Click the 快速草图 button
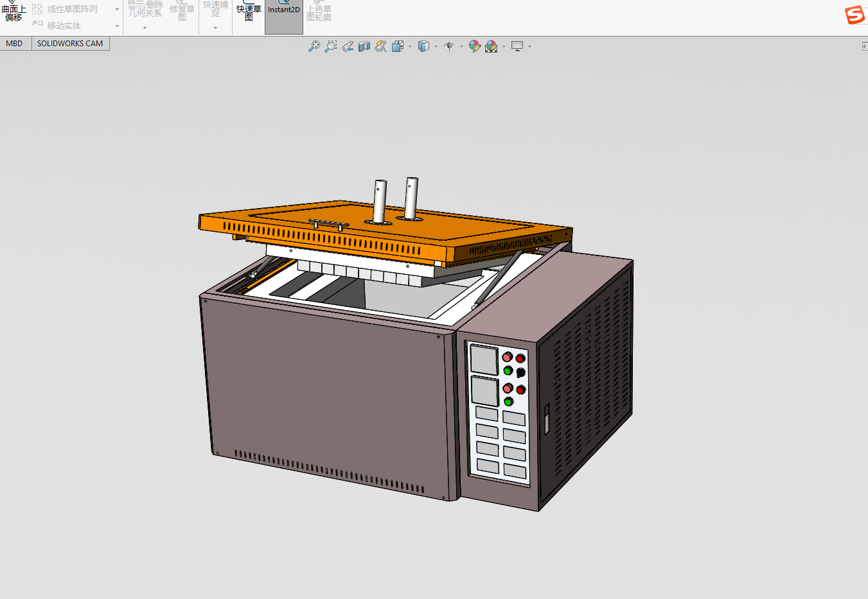The height and width of the screenshot is (599, 868). [249, 13]
